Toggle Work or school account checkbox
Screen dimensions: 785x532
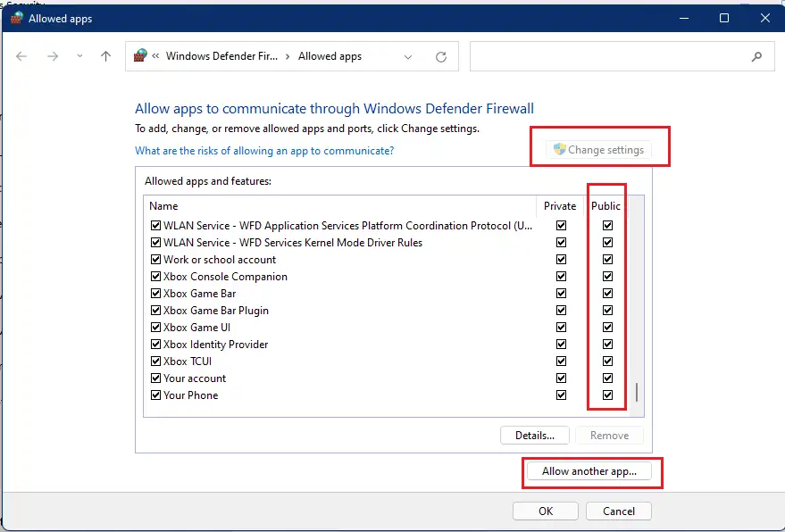pos(155,260)
